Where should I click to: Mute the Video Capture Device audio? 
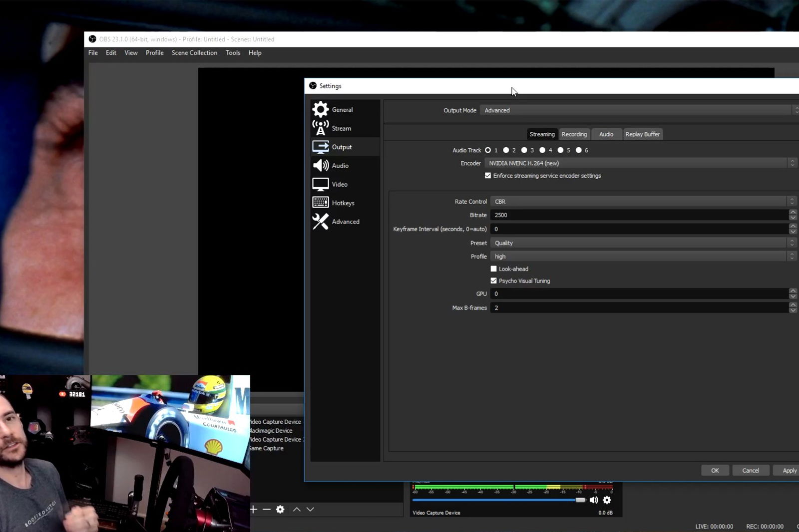[x=594, y=500]
